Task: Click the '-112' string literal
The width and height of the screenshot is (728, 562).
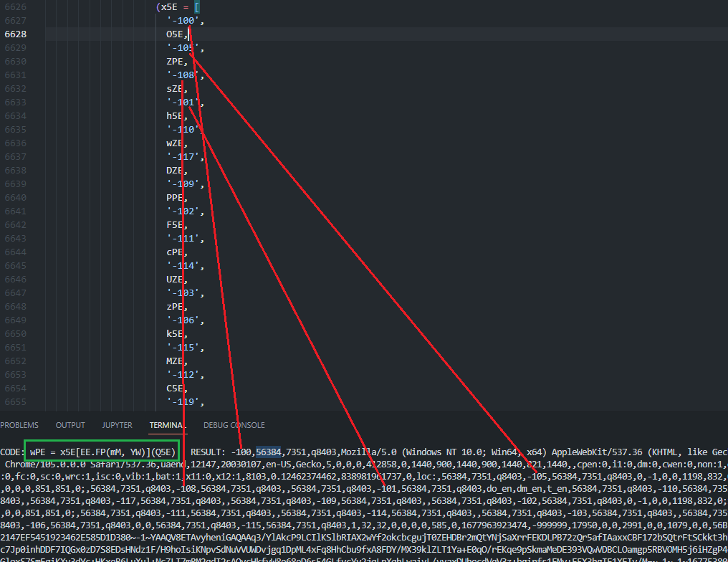Action: coord(183,375)
